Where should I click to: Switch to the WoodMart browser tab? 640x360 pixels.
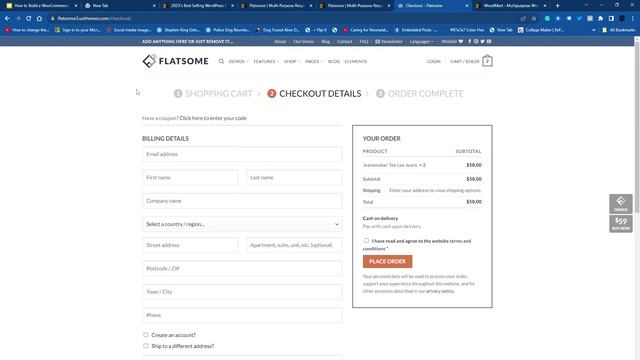pyautogui.click(x=511, y=6)
